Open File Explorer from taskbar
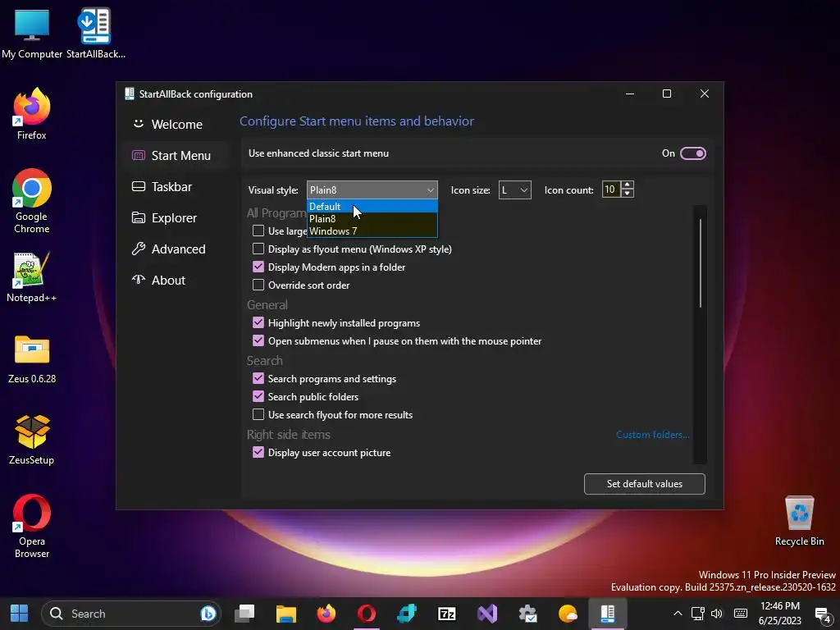This screenshot has width=840, height=630. 285,614
